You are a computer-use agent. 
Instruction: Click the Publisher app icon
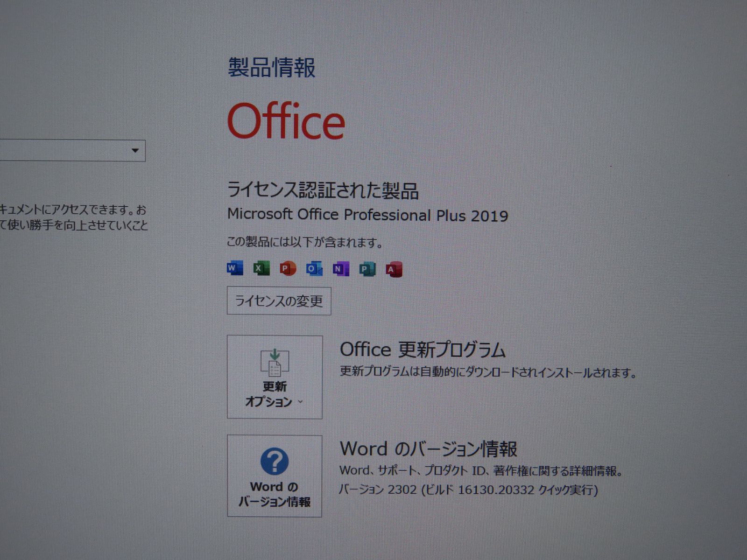[367, 269]
